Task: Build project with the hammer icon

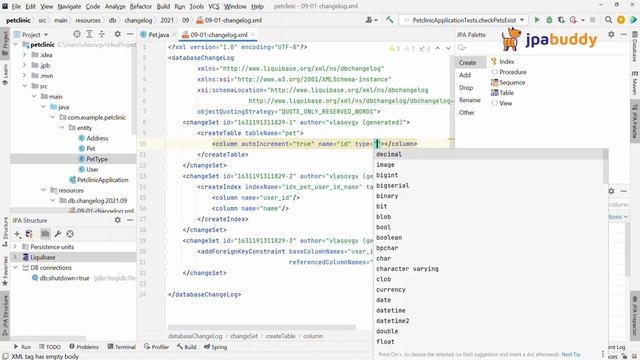Action: [x=390, y=20]
